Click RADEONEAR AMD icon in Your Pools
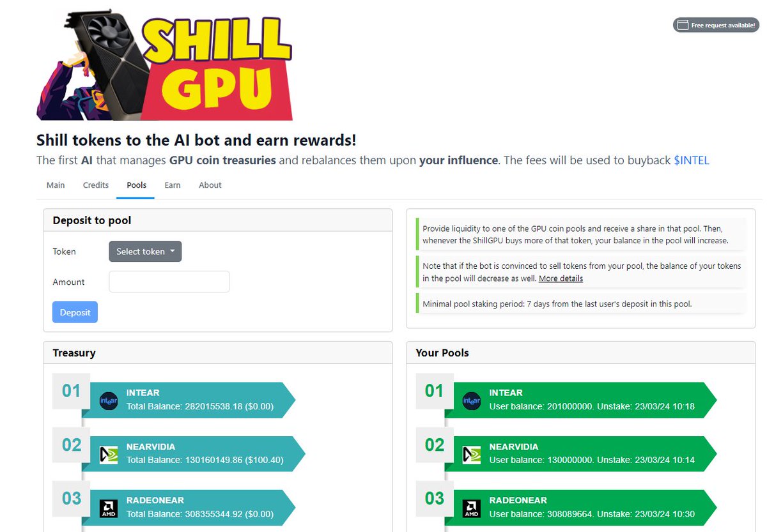Viewport: 767px width, 532px height. (472, 508)
